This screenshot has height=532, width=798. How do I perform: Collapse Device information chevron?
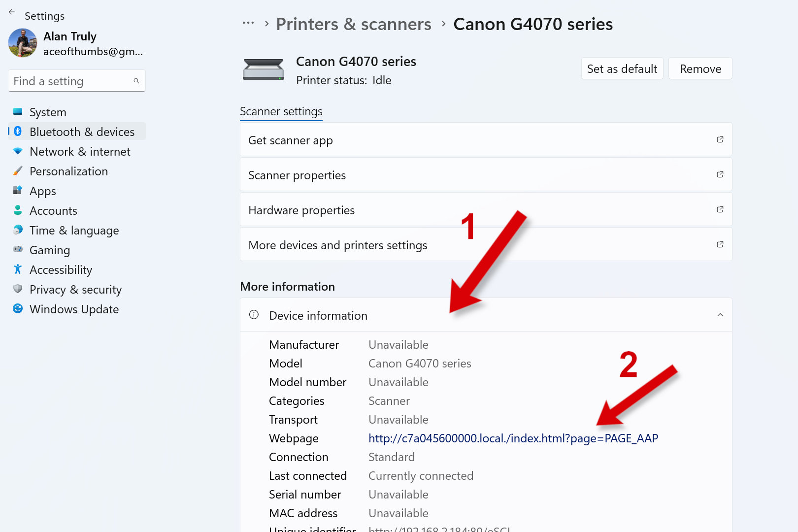pos(720,315)
